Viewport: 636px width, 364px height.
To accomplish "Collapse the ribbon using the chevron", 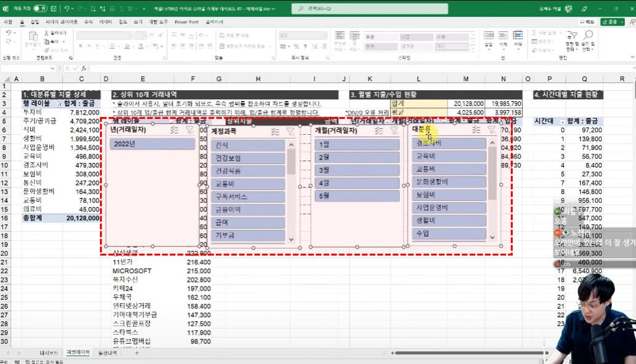I will (629, 58).
